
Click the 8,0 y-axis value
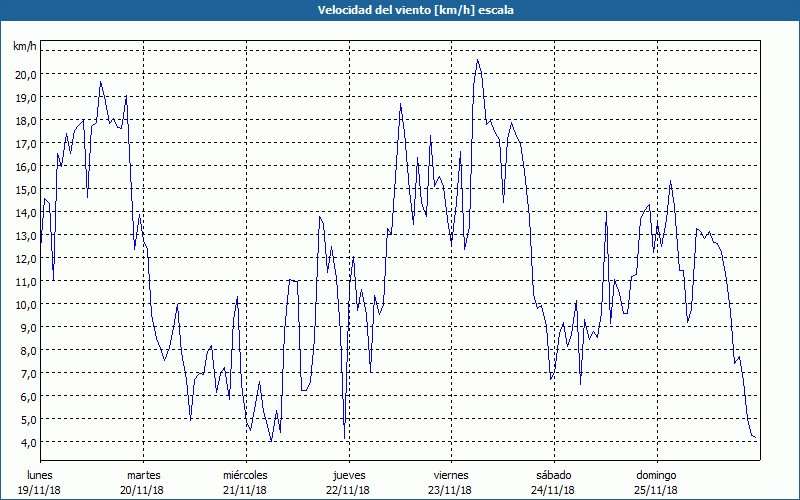29,350
